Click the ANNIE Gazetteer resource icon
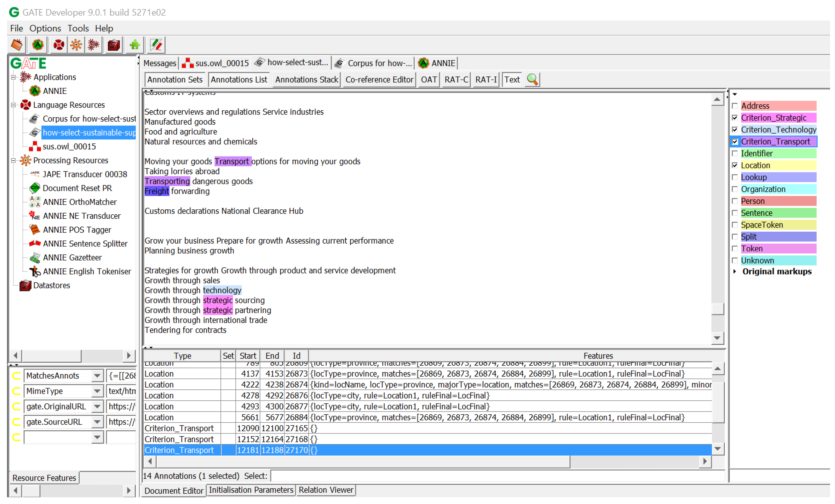The width and height of the screenshot is (835, 504). (34, 258)
